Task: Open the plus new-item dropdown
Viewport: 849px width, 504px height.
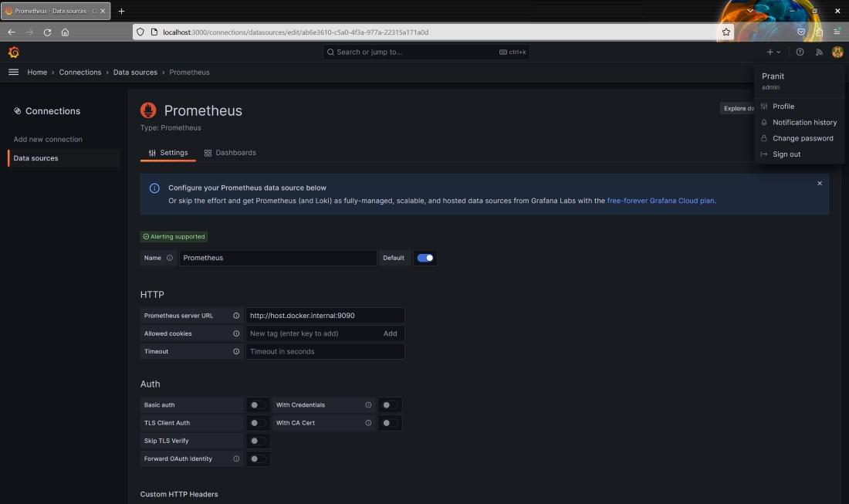Action: (773, 52)
